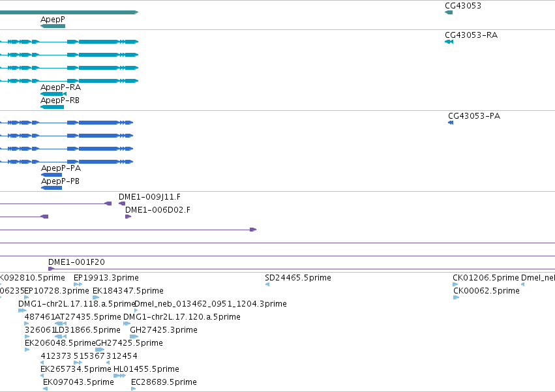555x392 pixels.
Task: Click the ApepP-PA protein label
Action: (61, 168)
